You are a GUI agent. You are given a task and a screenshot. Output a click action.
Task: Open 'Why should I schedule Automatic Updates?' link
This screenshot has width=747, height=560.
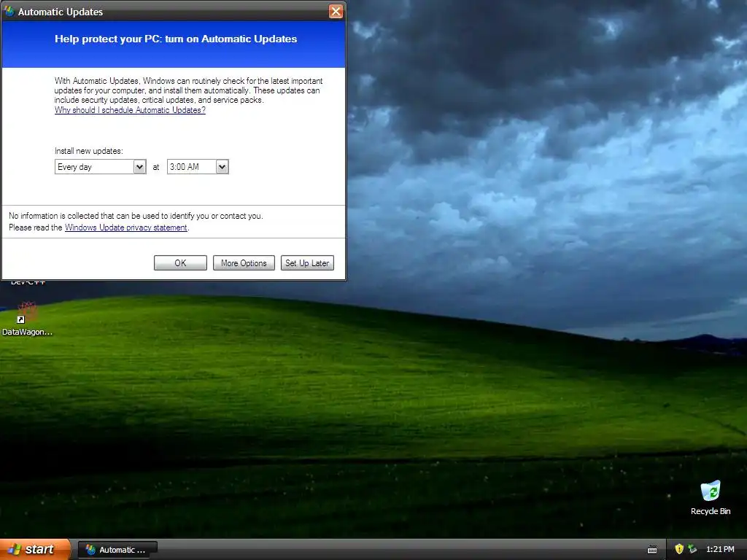(130, 110)
